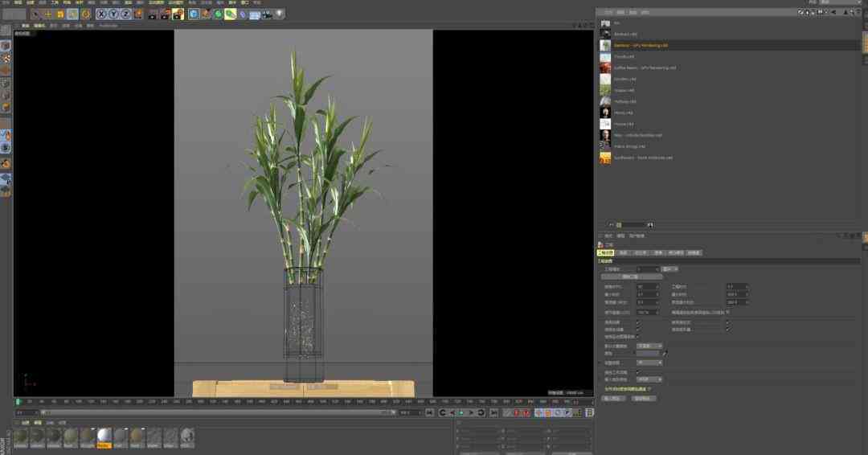Open the first viewport menu item

click(26, 26)
